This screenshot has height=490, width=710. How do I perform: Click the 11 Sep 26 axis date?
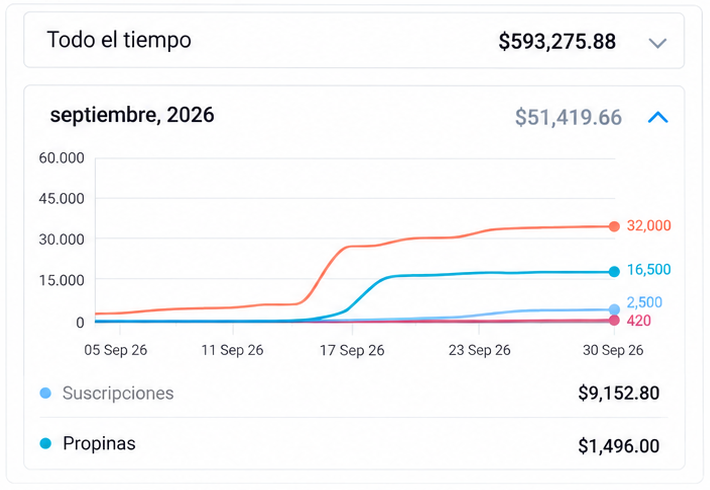[x=232, y=350]
